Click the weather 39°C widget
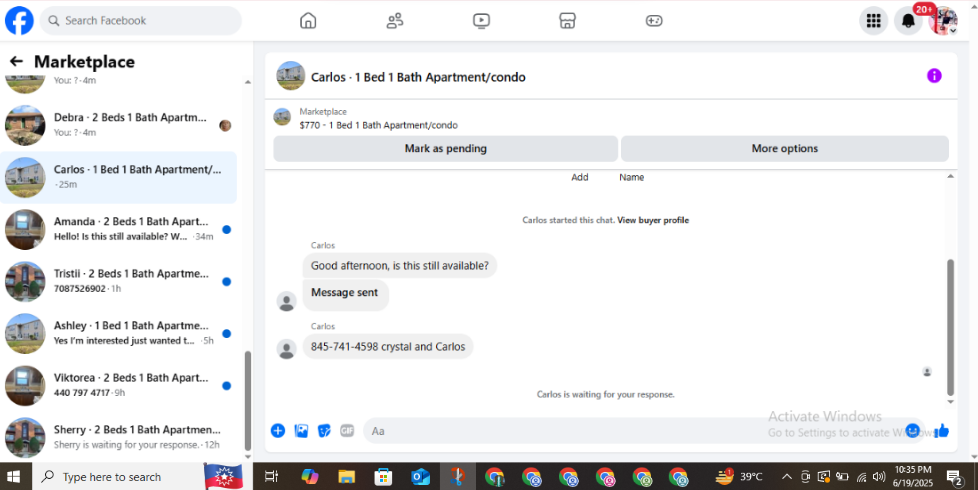The width and height of the screenshot is (978, 490). click(x=739, y=477)
